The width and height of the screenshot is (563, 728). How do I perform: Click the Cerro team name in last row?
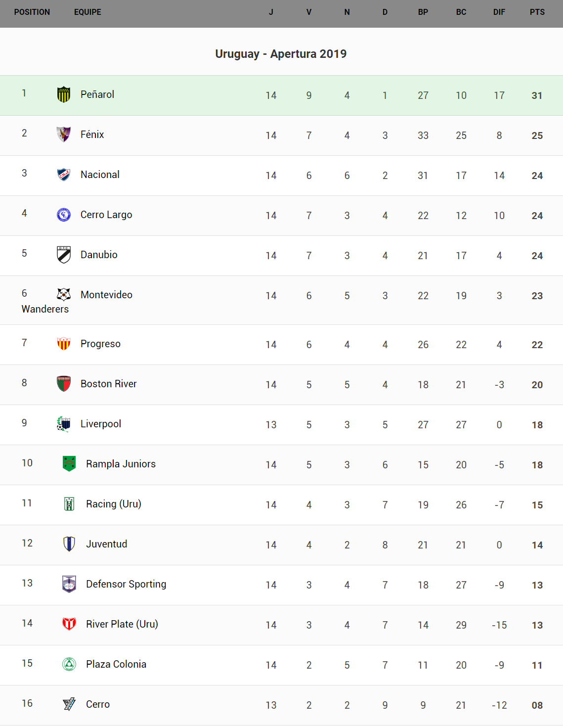[98, 704]
